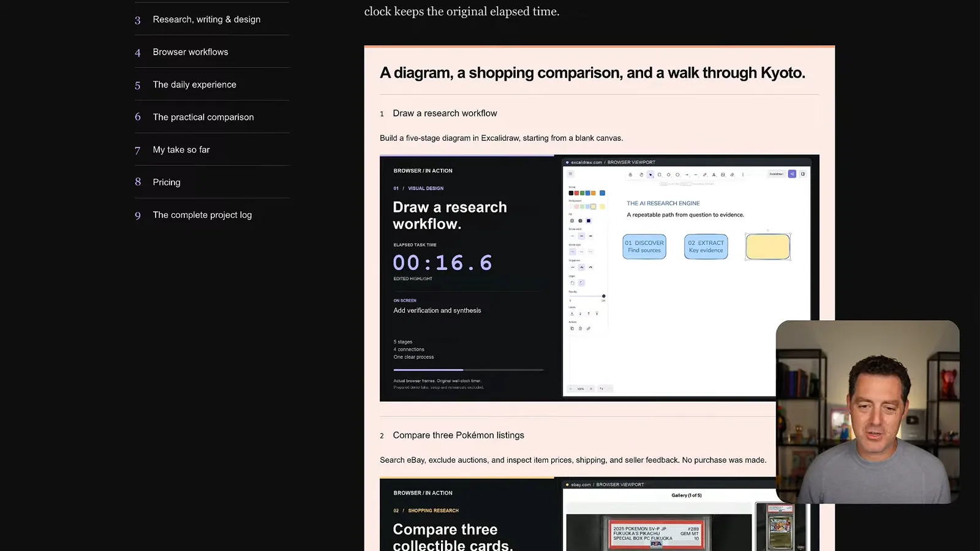Choose the pink background color swatch
This screenshot has width=980, height=551.
click(576, 206)
